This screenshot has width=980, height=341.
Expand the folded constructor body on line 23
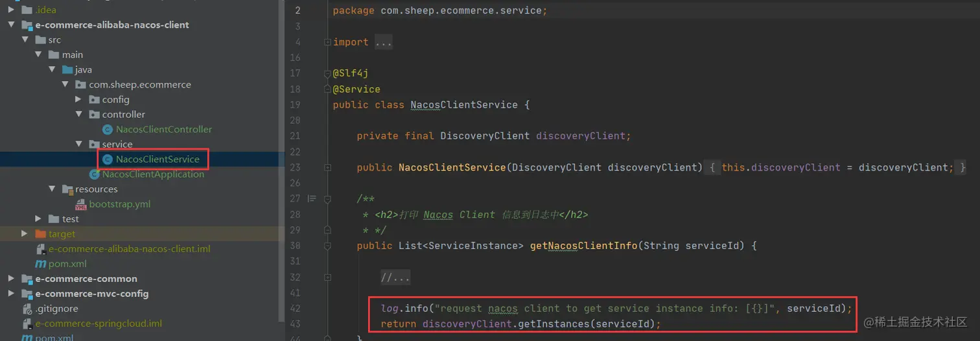[x=327, y=167]
